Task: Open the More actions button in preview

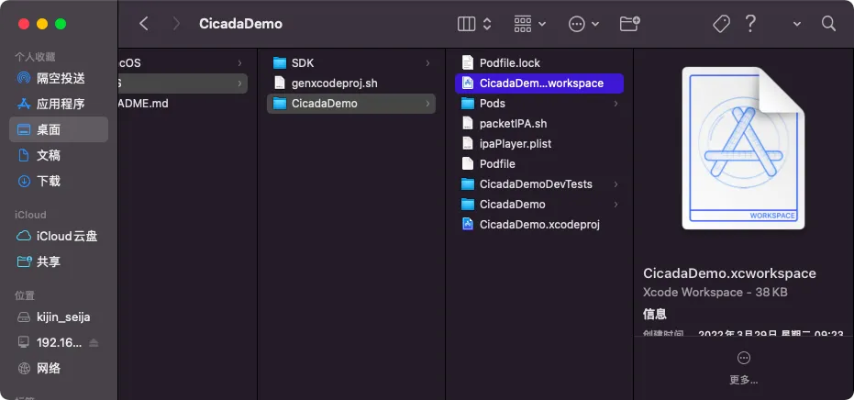Action: pos(743,358)
